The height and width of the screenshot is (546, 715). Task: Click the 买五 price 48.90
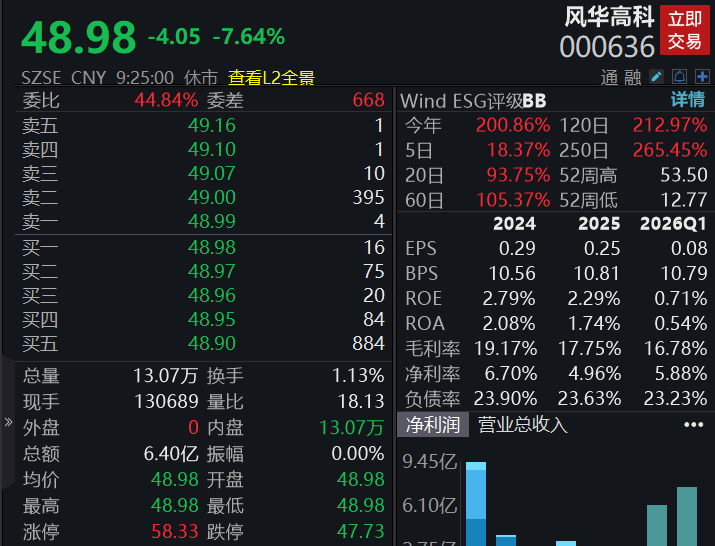(x=212, y=343)
